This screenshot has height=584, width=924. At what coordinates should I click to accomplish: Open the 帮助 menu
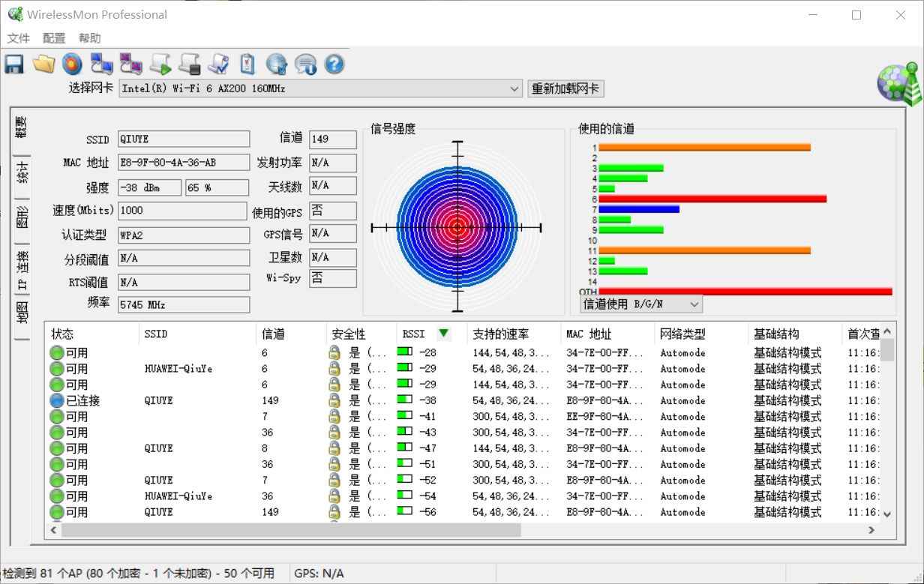[x=89, y=38]
